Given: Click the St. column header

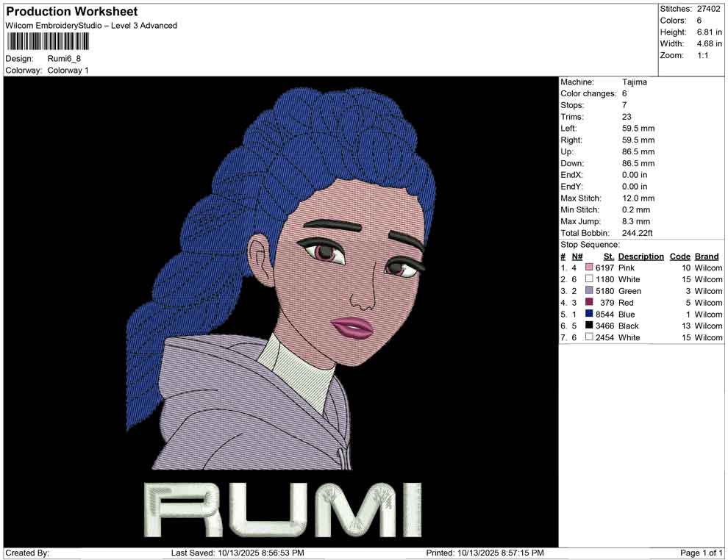Looking at the screenshot, I should pos(608,256).
